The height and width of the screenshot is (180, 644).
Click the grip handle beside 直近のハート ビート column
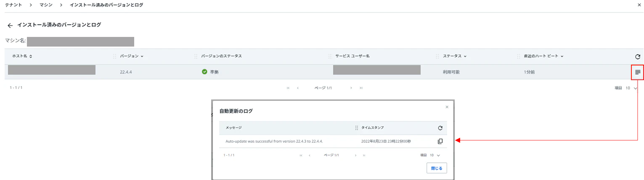519,56
